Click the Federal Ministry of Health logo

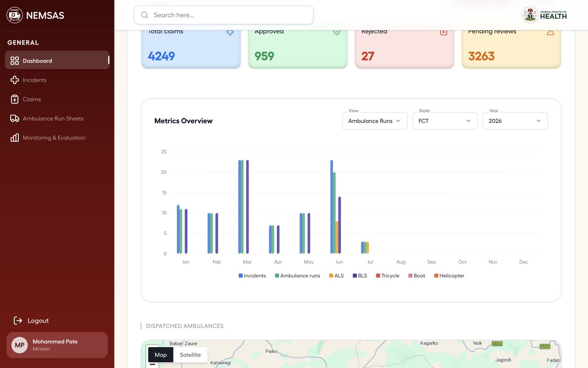click(544, 15)
